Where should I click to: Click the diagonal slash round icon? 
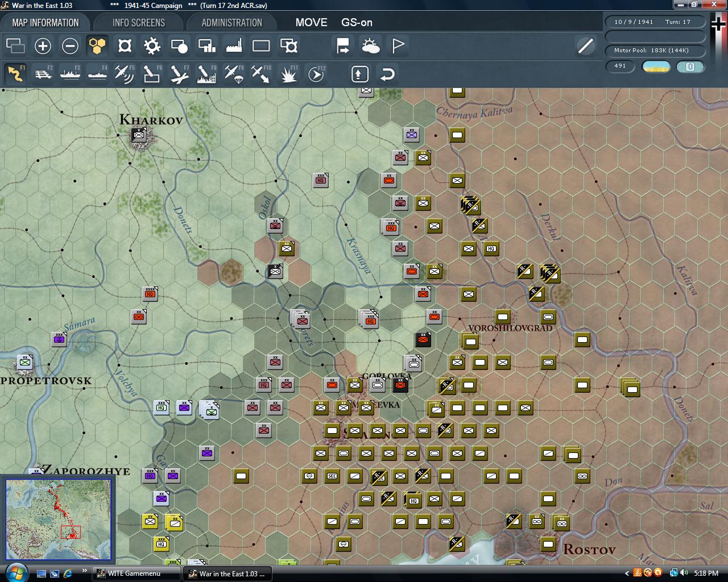(585, 45)
